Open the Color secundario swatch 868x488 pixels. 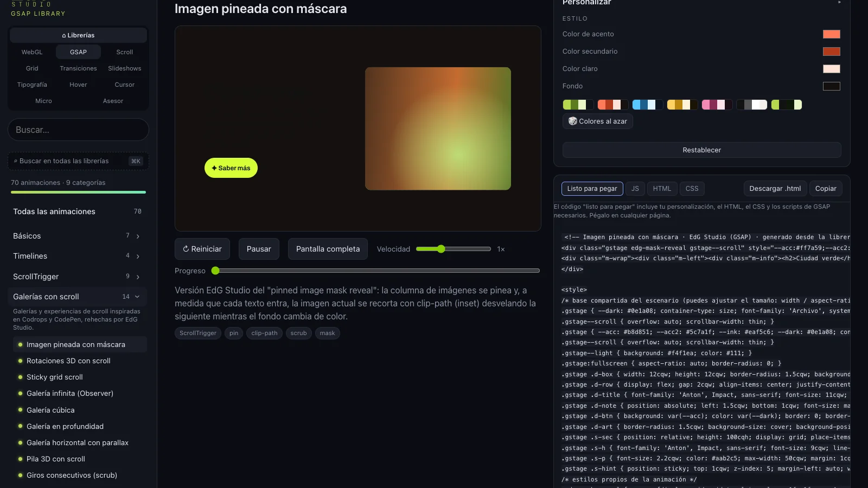tap(832, 52)
